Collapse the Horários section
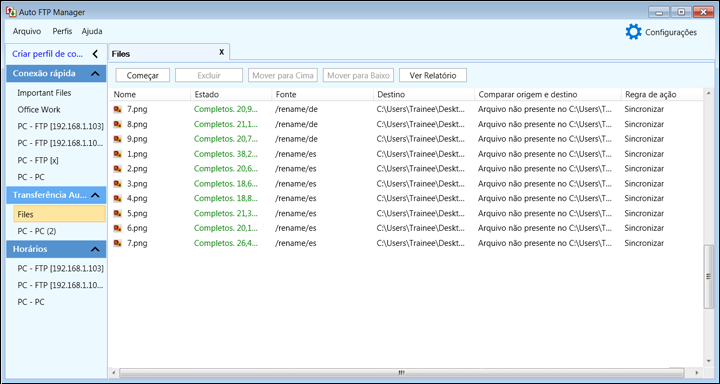 point(95,249)
